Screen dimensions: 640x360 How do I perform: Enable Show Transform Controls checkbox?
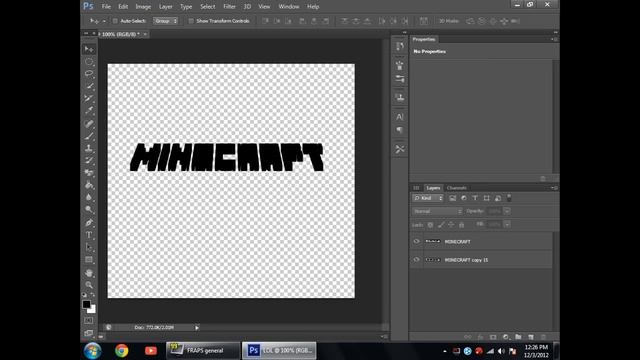coord(191,21)
